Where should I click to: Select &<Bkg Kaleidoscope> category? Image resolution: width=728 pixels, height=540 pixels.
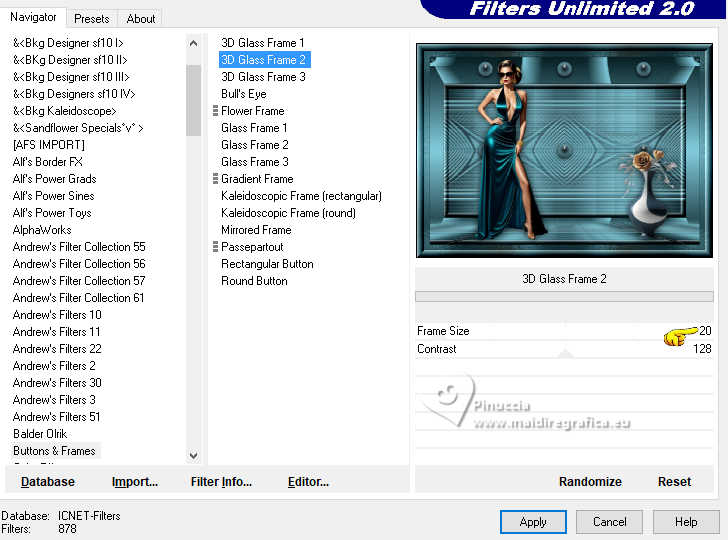pyautogui.click(x=65, y=111)
